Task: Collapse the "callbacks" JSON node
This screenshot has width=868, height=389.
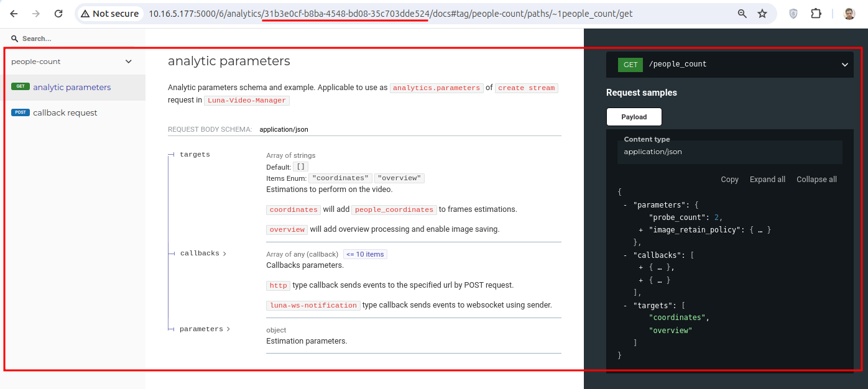Action: 625,255
